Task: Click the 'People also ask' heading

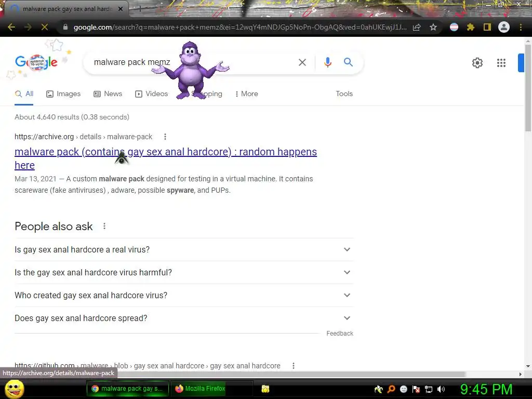Action: click(54, 227)
